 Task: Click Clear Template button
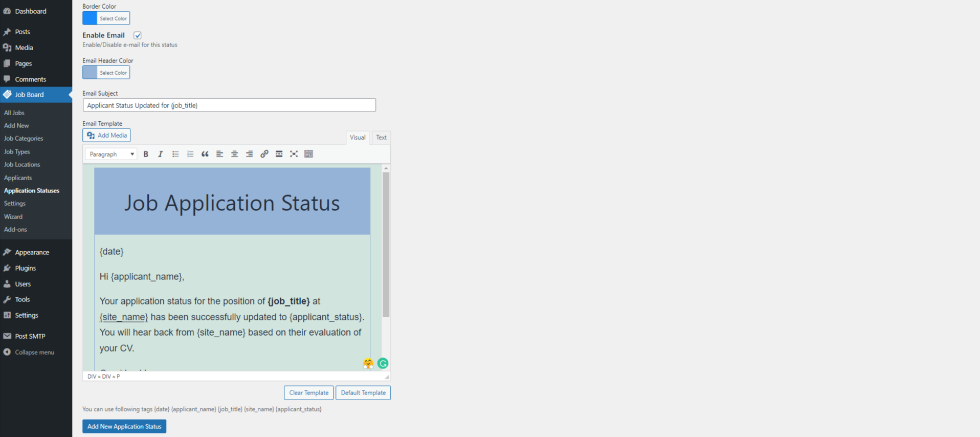309,393
